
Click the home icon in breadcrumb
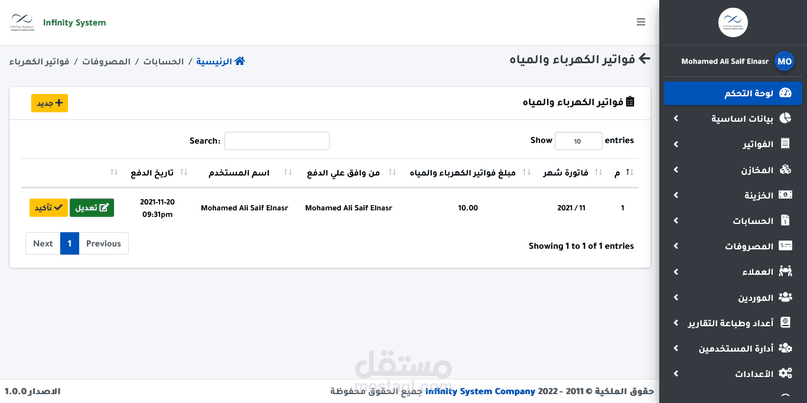click(x=240, y=61)
